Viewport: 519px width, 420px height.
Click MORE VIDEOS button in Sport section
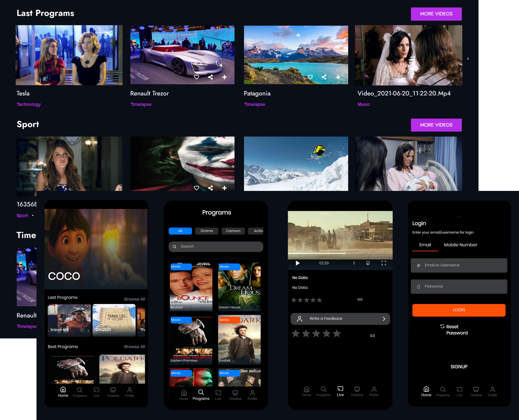436,125
